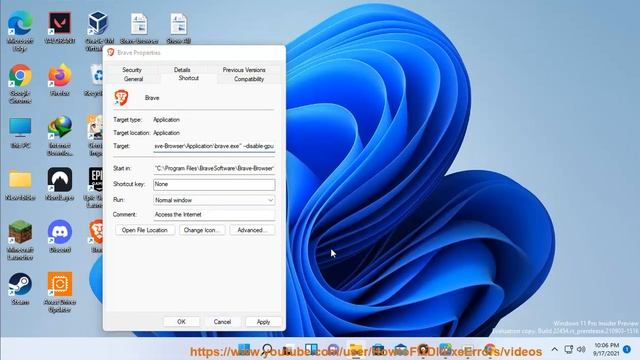Open first document file on desktop

(x=139, y=24)
